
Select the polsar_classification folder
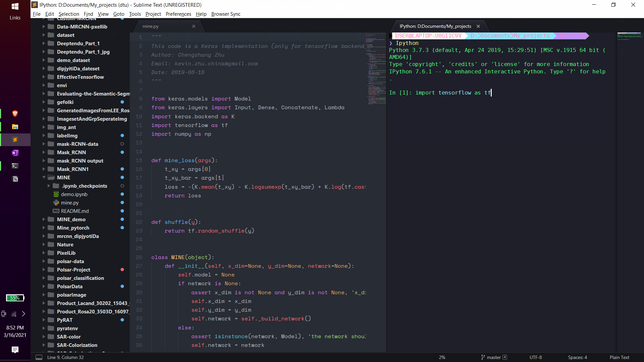click(x=80, y=278)
